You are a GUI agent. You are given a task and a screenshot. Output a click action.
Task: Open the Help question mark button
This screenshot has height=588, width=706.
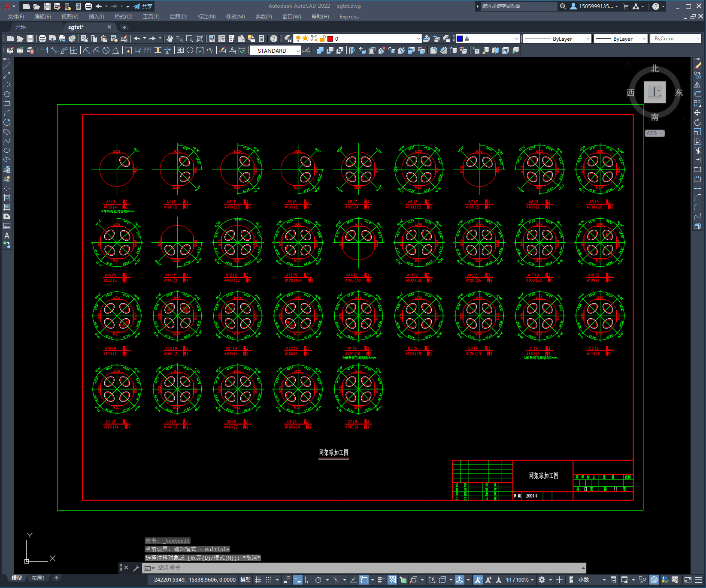(274, 39)
